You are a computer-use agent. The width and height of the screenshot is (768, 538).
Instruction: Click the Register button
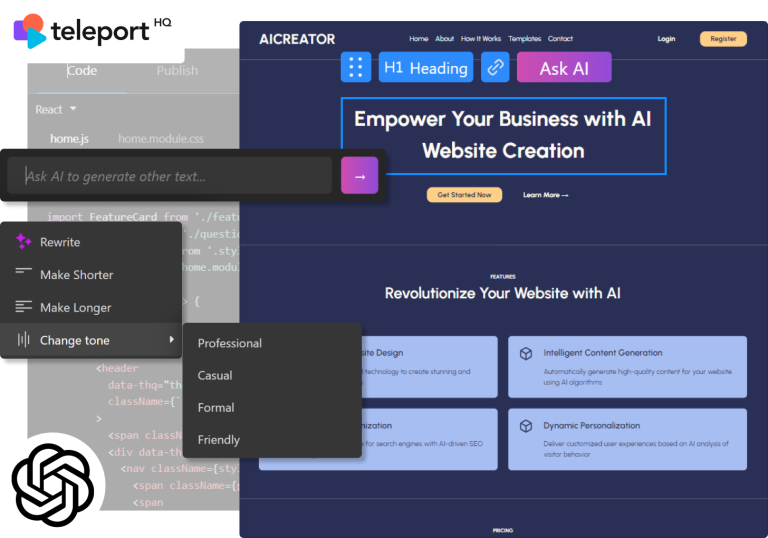click(723, 39)
